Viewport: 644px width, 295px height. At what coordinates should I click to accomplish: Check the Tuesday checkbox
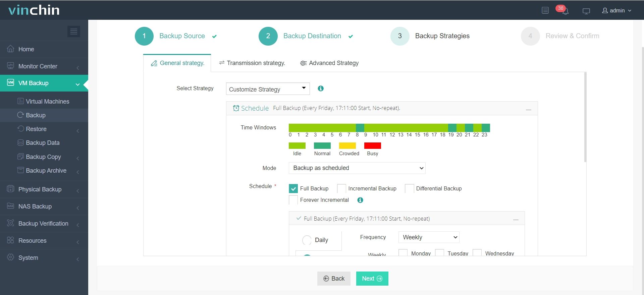[439, 252]
